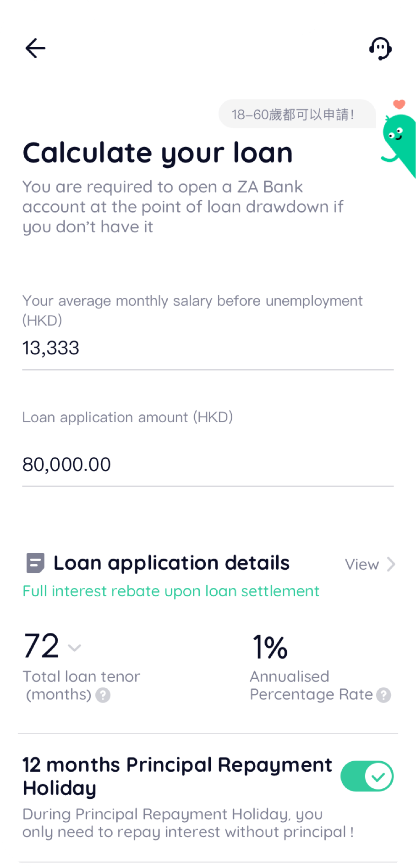The width and height of the screenshot is (416, 868).
Task: Tap the Total loan tenor (months) label
Action: pyautogui.click(x=81, y=685)
